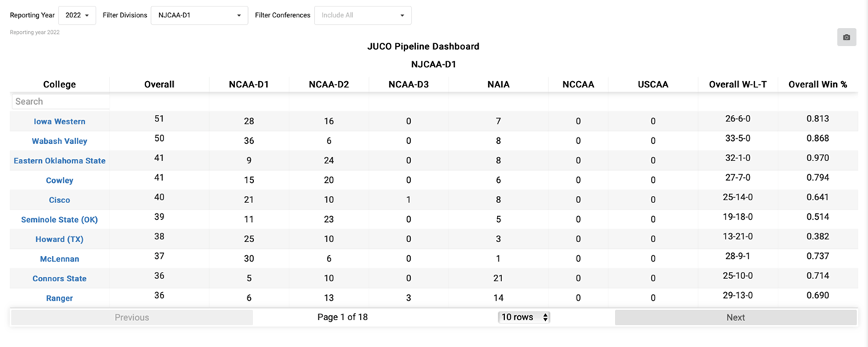The height and width of the screenshot is (347, 868).
Task: Click the camera snapshot icon
Action: coord(846,38)
